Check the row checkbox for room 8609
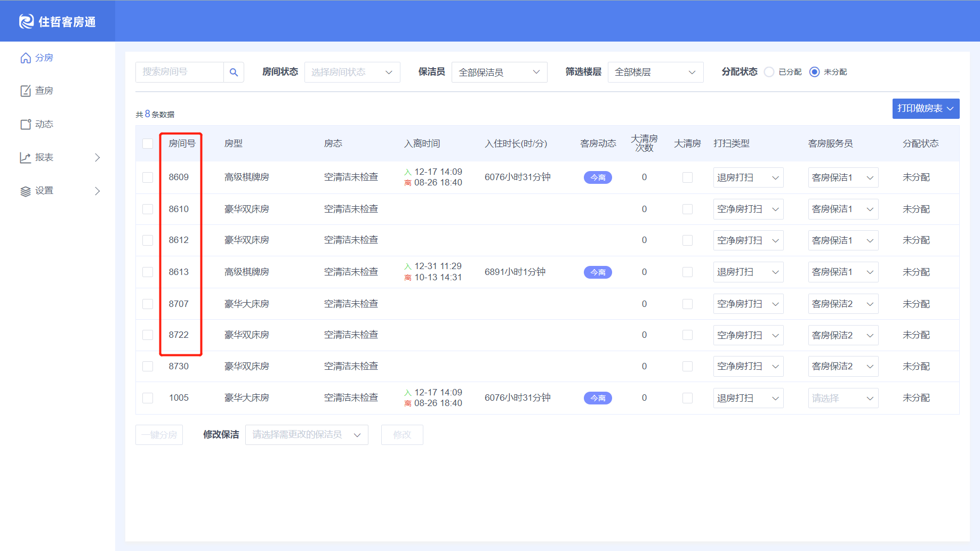This screenshot has height=551, width=980. coord(148,177)
